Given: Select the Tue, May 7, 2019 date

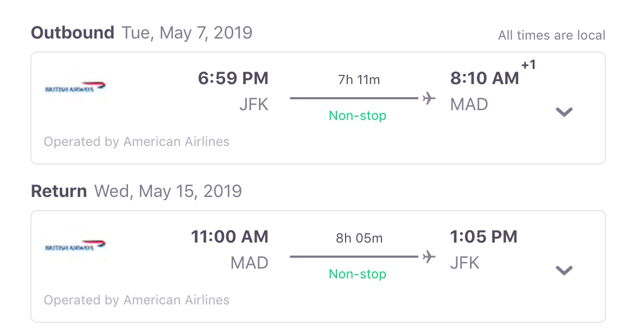Looking at the screenshot, I should 188,33.
